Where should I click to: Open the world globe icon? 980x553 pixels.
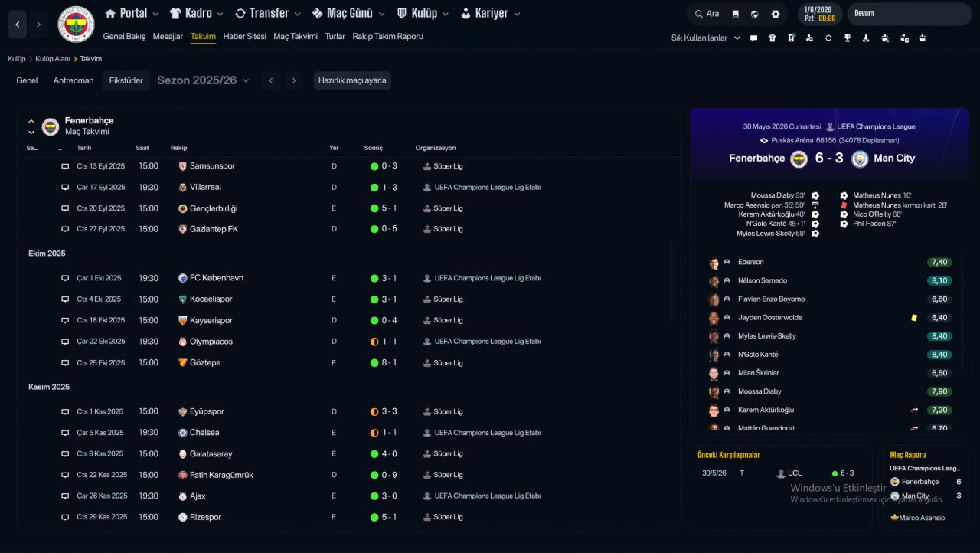point(755,14)
